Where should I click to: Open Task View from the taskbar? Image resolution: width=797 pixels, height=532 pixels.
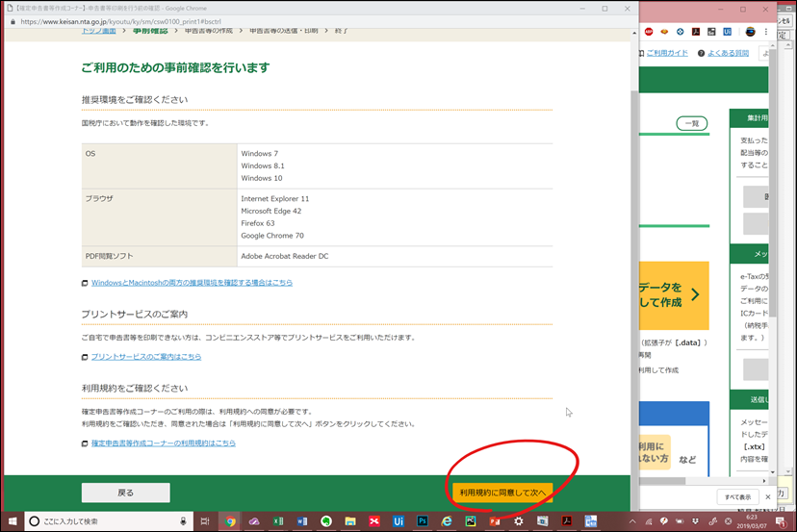click(x=205, y=520)
